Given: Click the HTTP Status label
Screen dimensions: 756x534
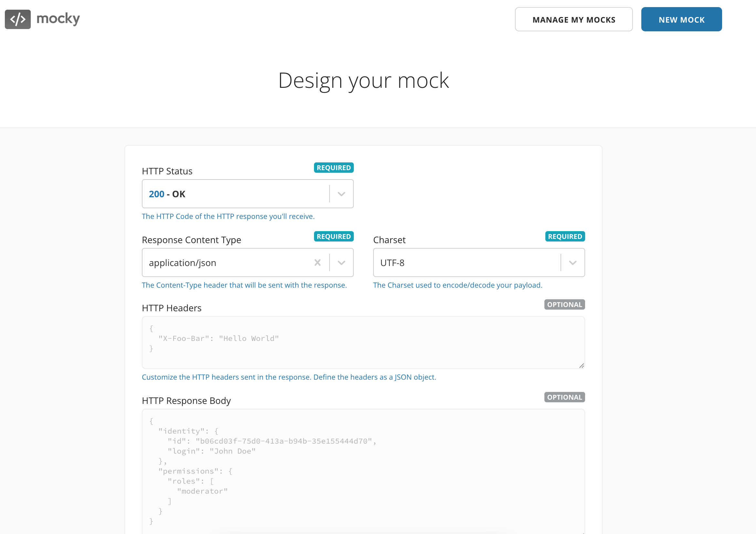Looking at the screenshot, I should [167, 171].
